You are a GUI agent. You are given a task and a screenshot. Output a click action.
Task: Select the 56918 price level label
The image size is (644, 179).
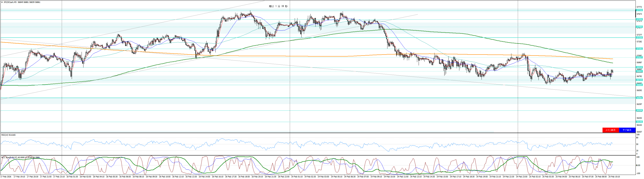pos(639,67)
